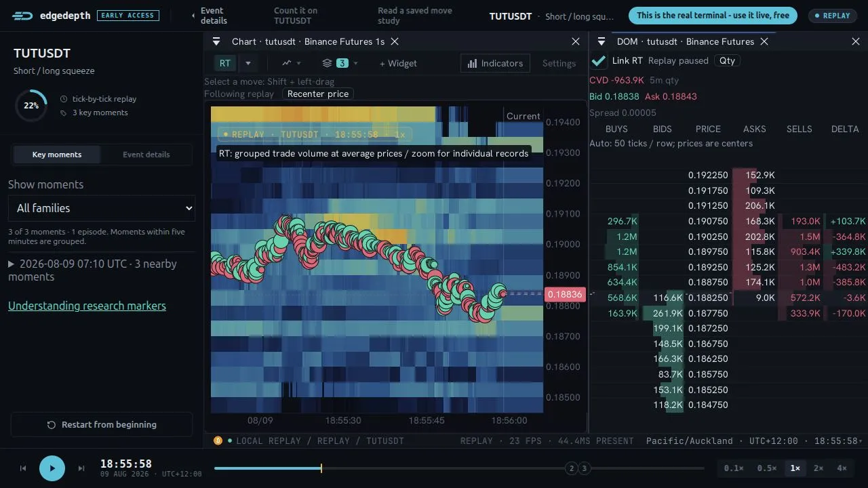868x488 pixels.
Task: Skip to previous moment icon
Action: (23, 468)
